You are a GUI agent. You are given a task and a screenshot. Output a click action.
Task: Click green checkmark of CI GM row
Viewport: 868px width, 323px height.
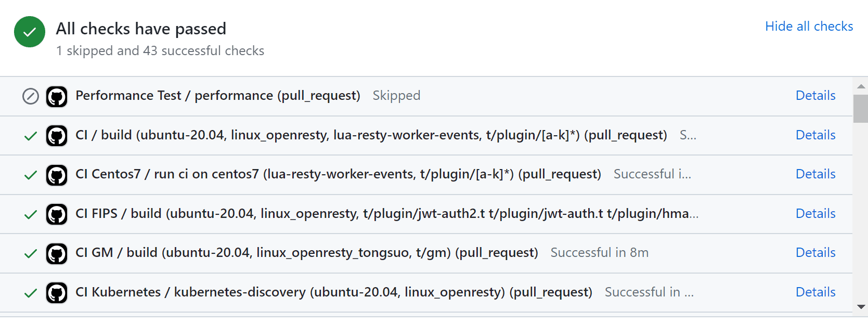(x=31, y=254)
